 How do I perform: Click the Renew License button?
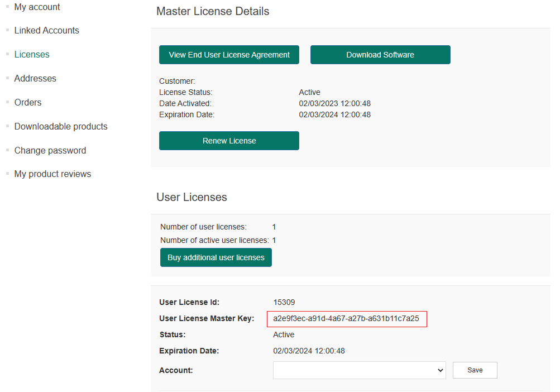pyautogui.click(x=229, y=141)
